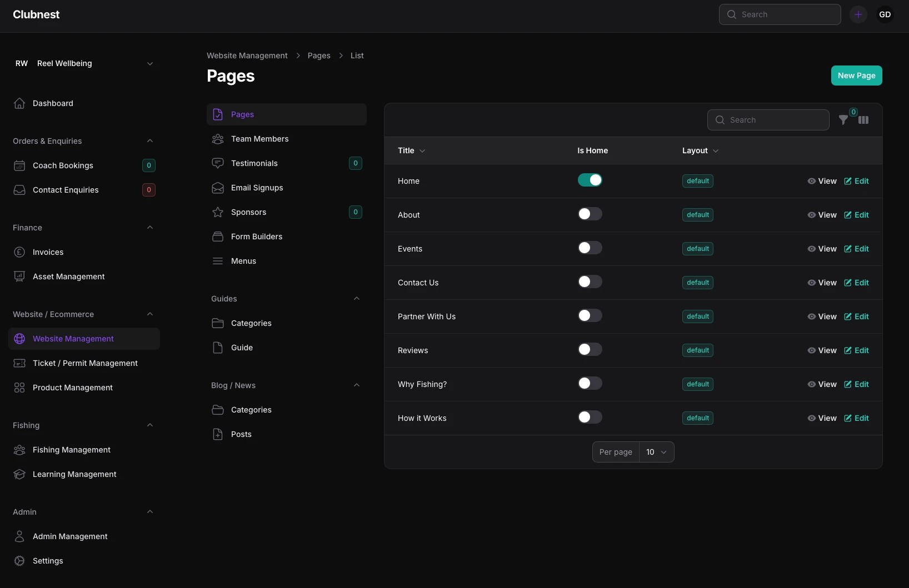Select the Sponsors star icon
Screen dimensions: 909x588
click(x=218, y=212)
